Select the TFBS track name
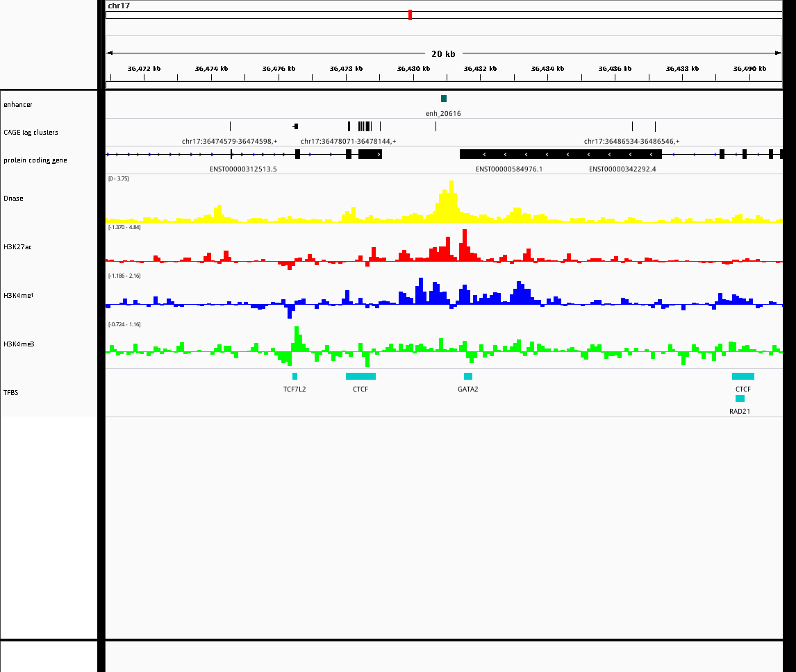This screenshot has width=796, height=672. [10, 393]
